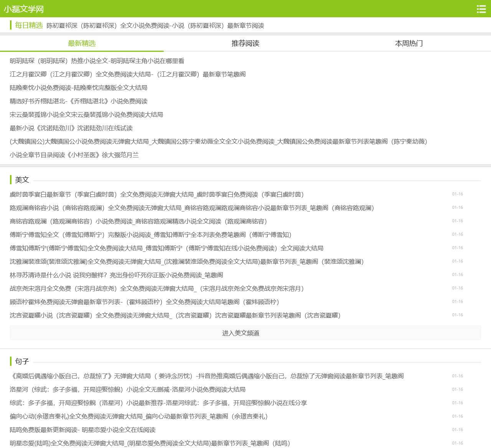Click the 01-16 date beside 《离婚后偶遇缩小版自己》
491x448 pixels.
457,376
